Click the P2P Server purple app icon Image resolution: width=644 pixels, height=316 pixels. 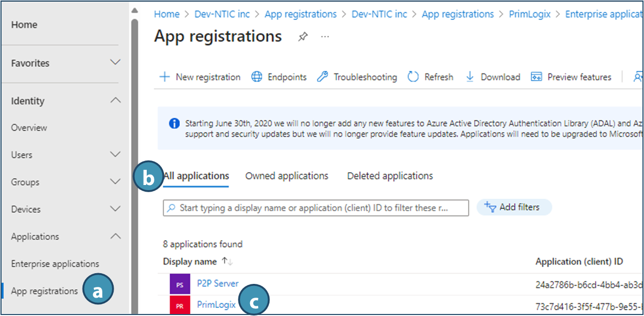click(x=180, y=284)
